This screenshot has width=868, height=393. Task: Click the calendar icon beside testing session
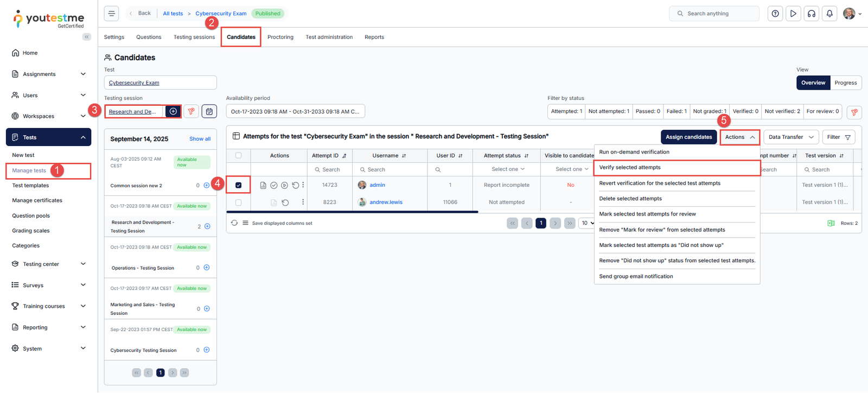(209, 111)
